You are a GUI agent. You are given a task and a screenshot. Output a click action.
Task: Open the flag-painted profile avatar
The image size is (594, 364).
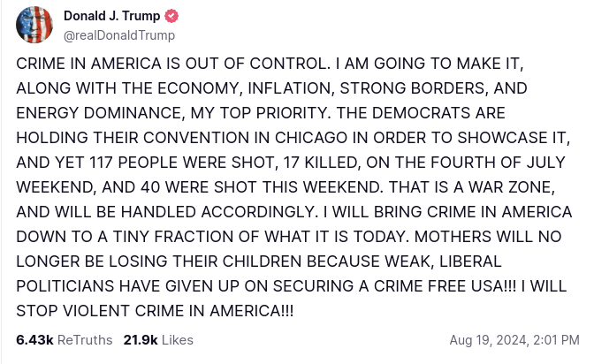click(x=34, y=25)
